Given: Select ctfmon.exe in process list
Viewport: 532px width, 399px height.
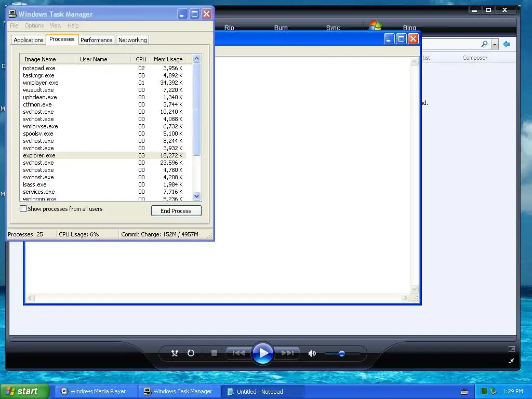Looking at the screenshot, I should click(x=103, y=104).
